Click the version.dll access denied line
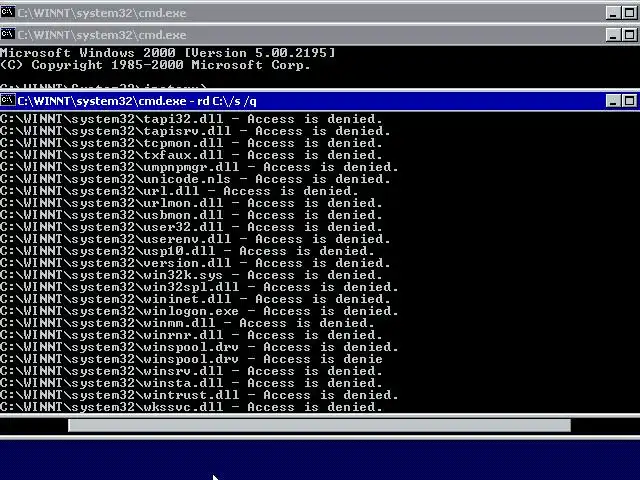Viewport: 640px width, 480px height. [x=196, y=263]
